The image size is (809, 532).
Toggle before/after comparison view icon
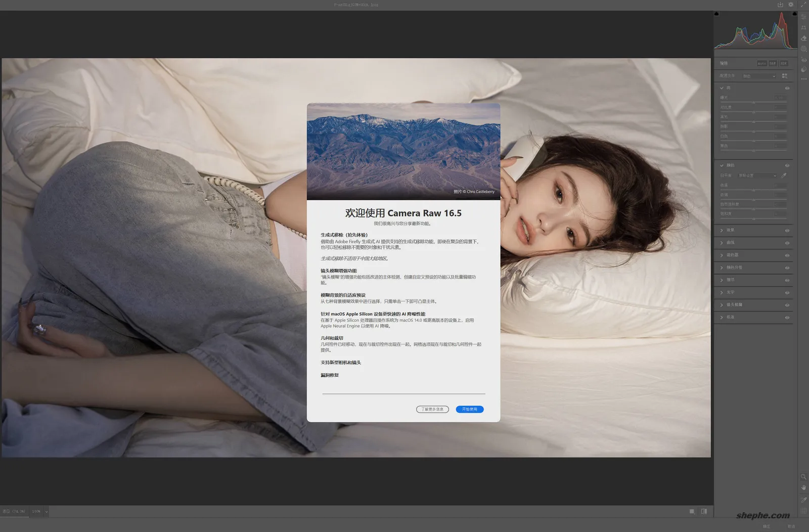704,511
